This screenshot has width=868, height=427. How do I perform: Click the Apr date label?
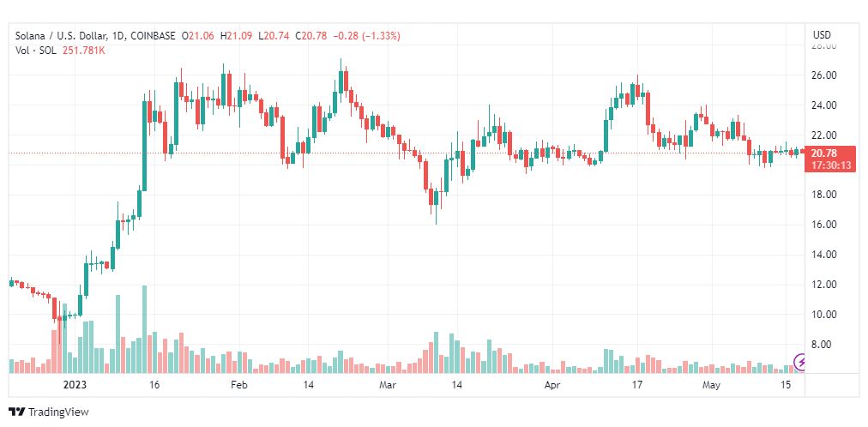click(x=552, y=385)
